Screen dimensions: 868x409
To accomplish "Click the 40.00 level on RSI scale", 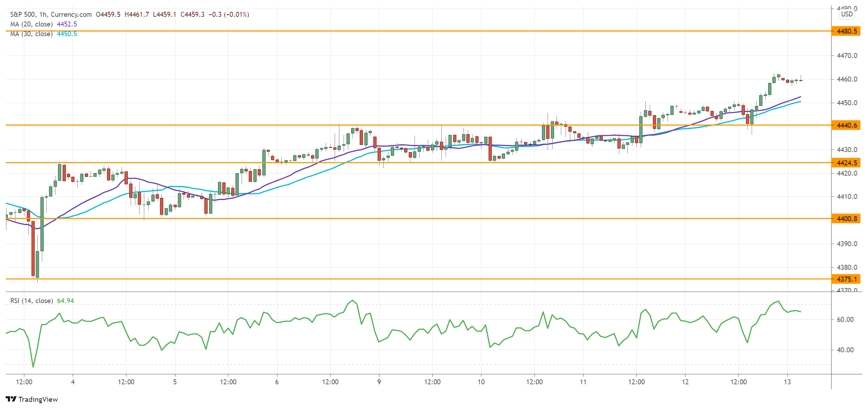I will 845,350.
